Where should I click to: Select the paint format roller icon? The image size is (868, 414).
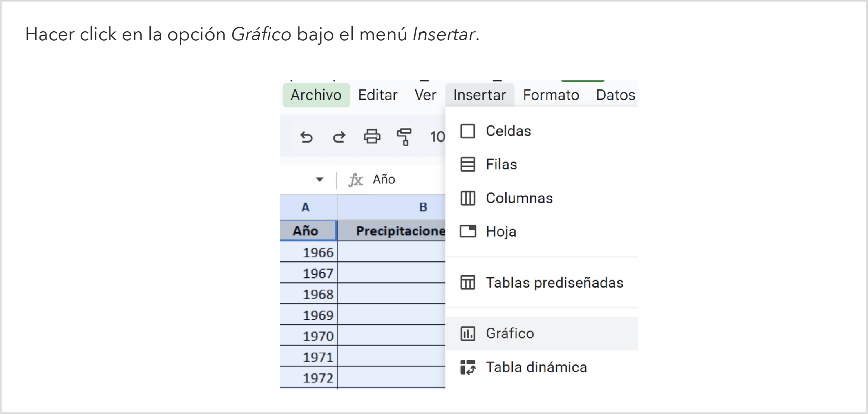(404, 137)
